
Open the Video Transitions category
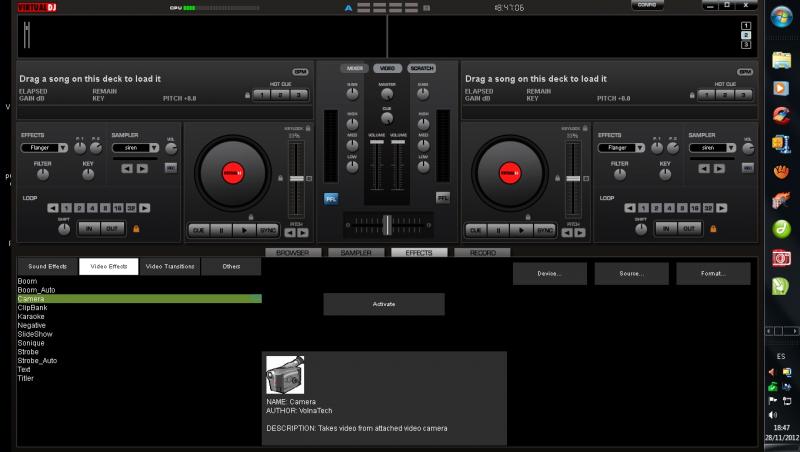click(x=170, y=266)
